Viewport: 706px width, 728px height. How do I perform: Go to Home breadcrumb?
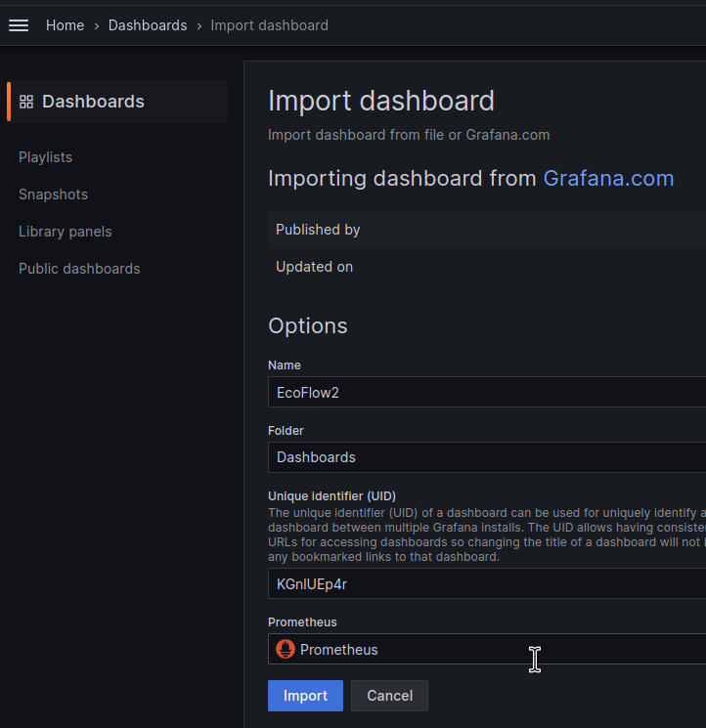65,25
